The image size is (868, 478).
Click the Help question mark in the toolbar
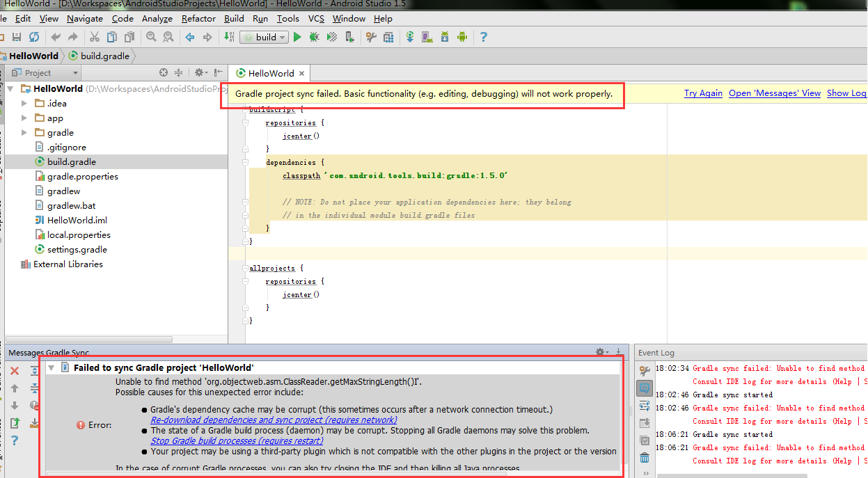(484, 37)
